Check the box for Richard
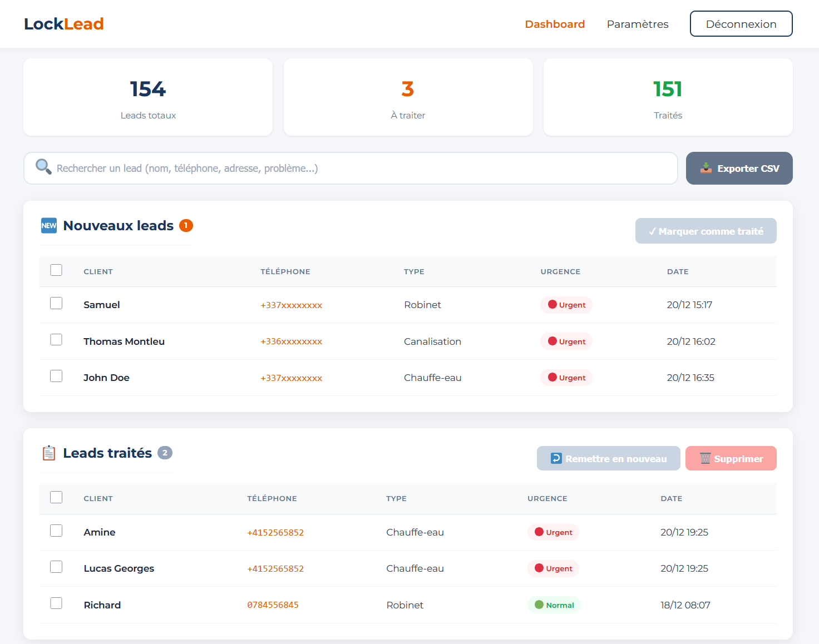This screenshot has width=819, height=644. tap(56, 603)
